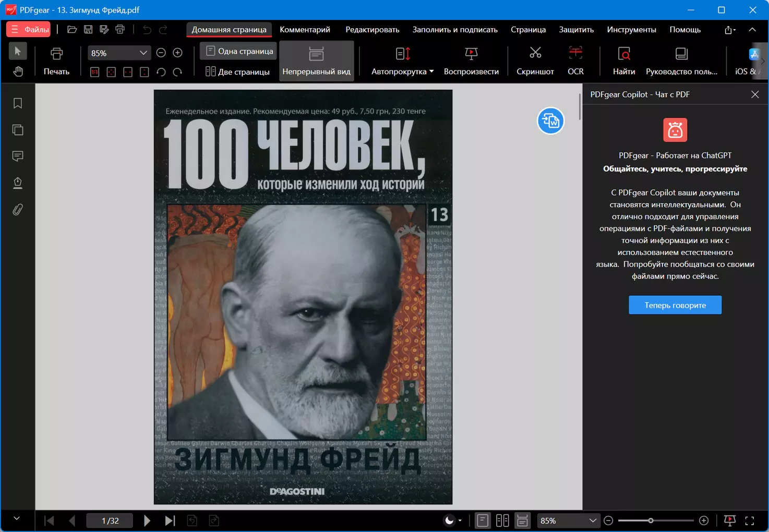Switch to the Комментарий tab
The image size is (769, 532).
pyautogui.click(x=305, y=30)
